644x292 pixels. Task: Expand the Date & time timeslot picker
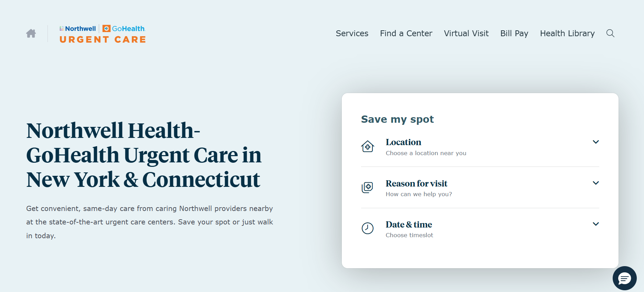(596, 224)
